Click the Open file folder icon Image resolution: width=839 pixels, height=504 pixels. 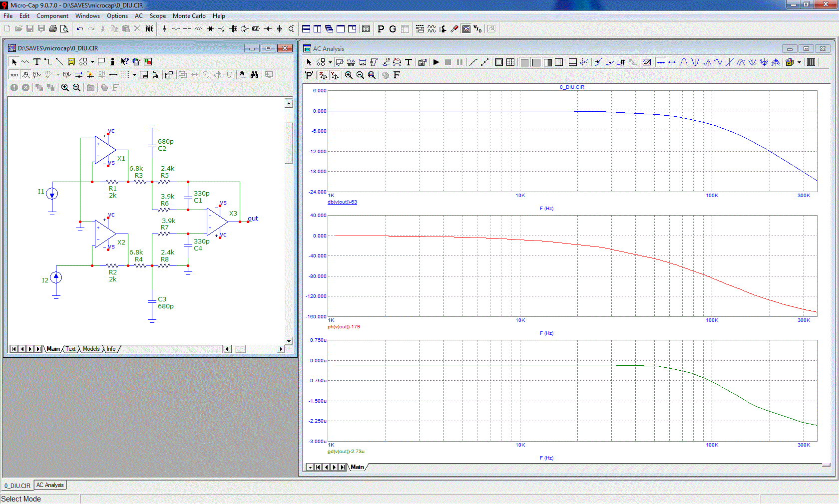click(x=18, y=28)
